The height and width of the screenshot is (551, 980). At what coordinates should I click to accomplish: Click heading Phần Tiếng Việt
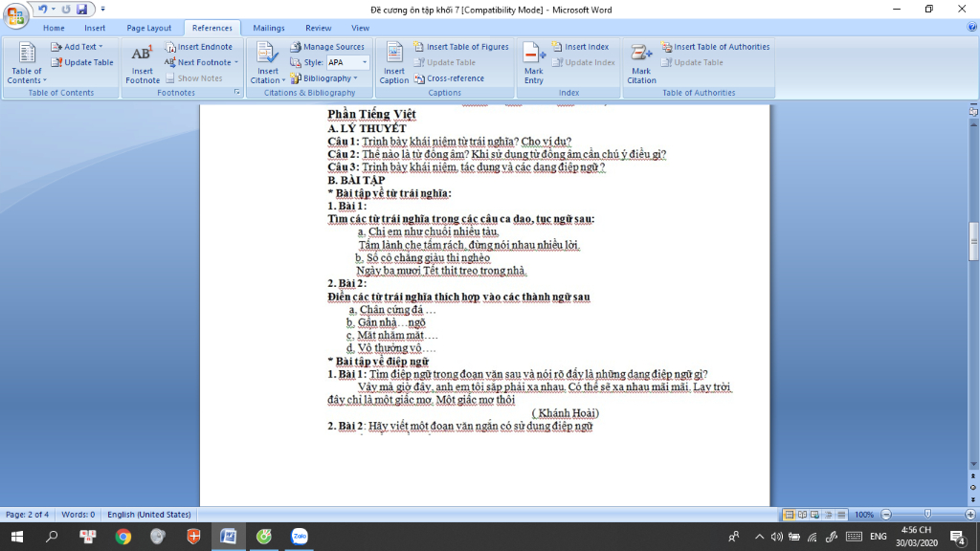click(371, 115)
